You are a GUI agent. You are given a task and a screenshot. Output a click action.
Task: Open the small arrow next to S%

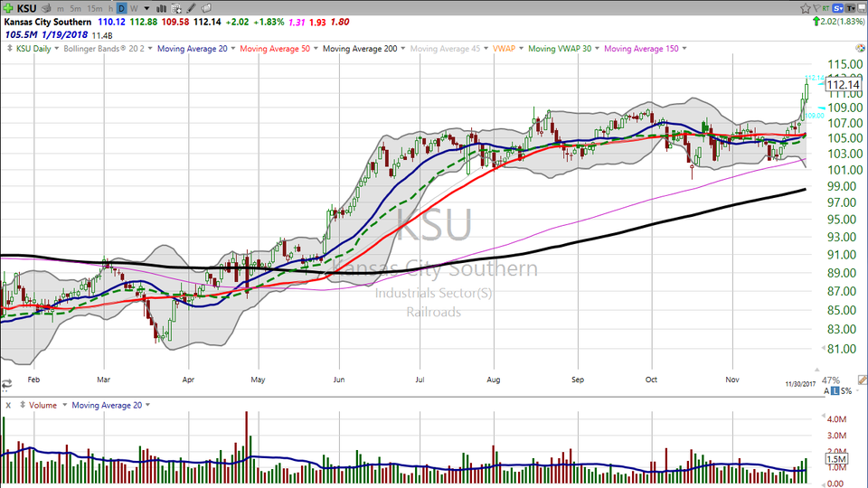[858, 390]
